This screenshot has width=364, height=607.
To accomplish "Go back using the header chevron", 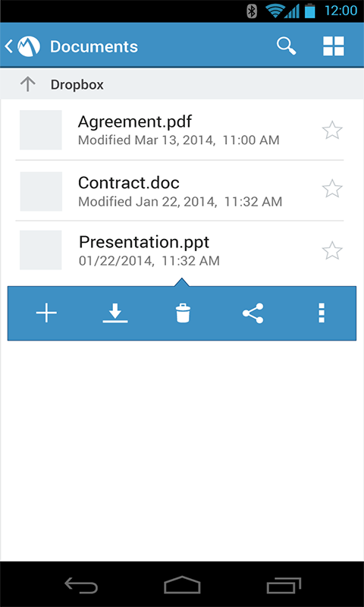I will [8, 46].
